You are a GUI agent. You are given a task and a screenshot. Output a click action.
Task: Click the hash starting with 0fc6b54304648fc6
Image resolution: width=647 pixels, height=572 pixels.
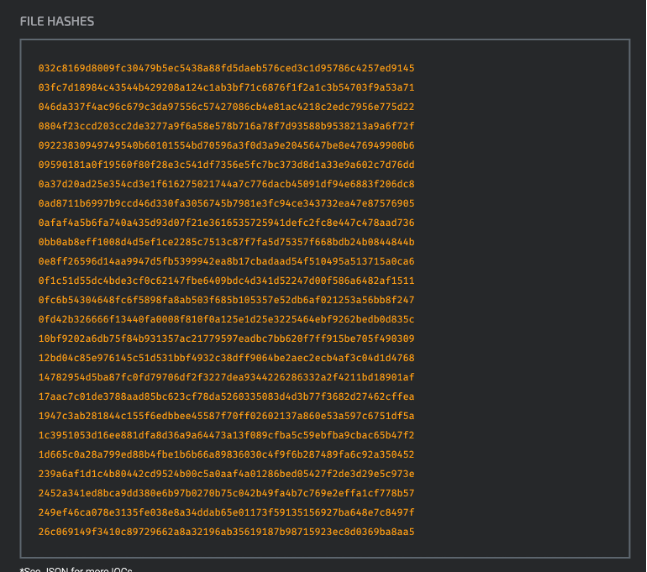pos(226,299)
